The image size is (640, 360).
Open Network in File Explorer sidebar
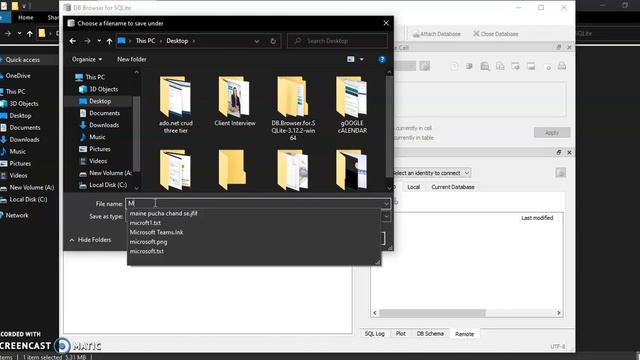pyautogui.click(x=17, y=215)
